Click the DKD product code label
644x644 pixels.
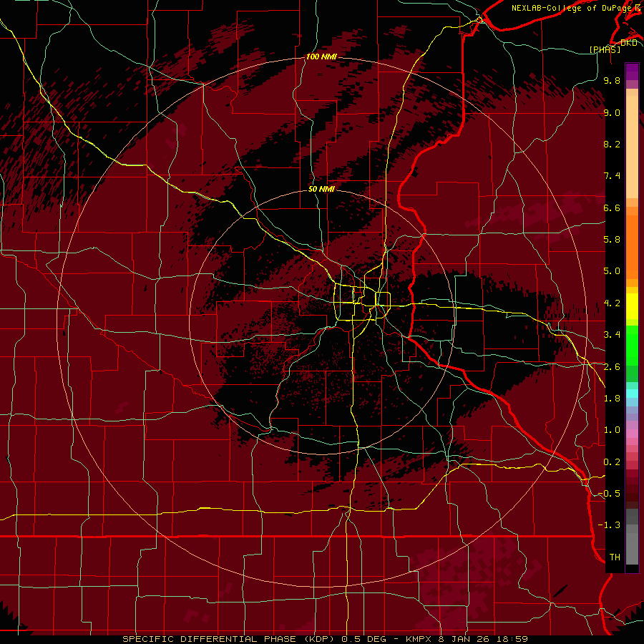(x=628, y=43)
